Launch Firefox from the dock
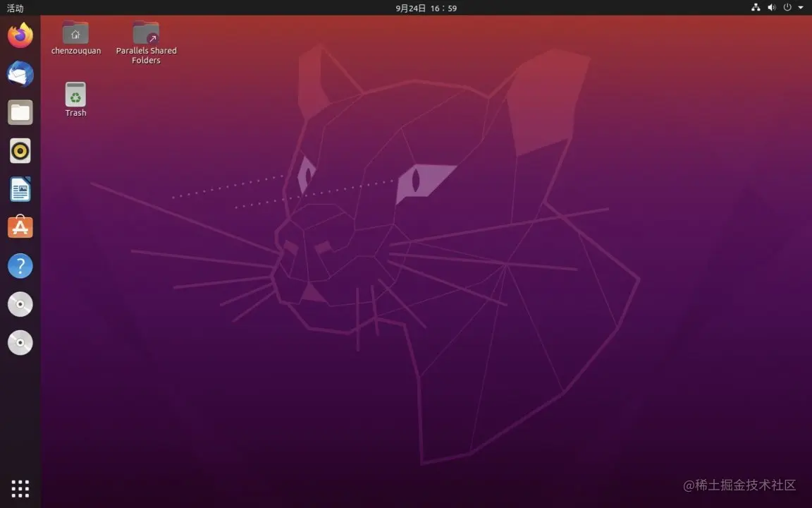This screenshot has width=812, height=508. 20,35
